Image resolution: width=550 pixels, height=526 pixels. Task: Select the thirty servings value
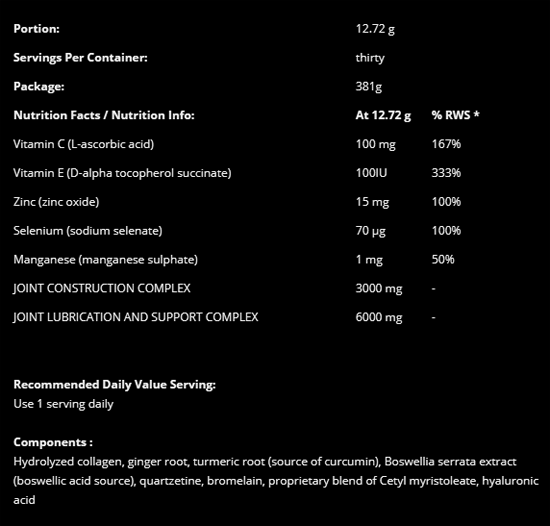click(370, 58)
